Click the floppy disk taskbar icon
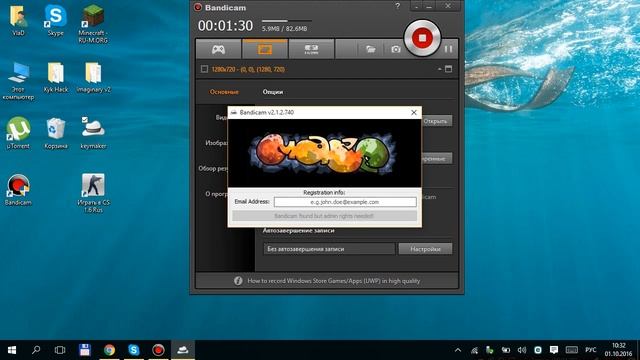This screenshot has height=360, width=640. tap(84, 350)
